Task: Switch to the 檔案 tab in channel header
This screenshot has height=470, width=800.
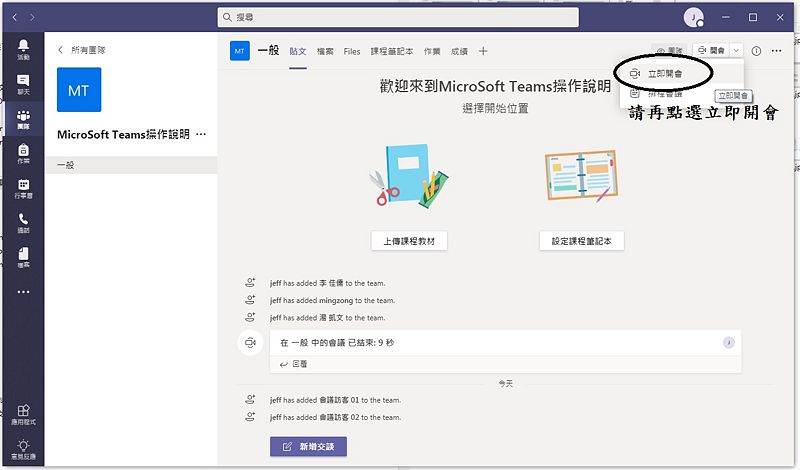Action: [x=325, y=52]
